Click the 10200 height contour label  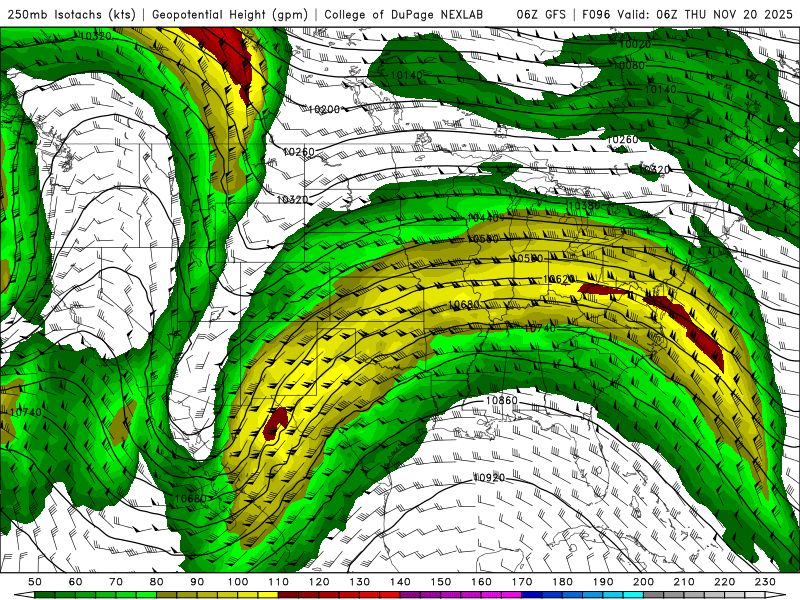tap(323, 109)
